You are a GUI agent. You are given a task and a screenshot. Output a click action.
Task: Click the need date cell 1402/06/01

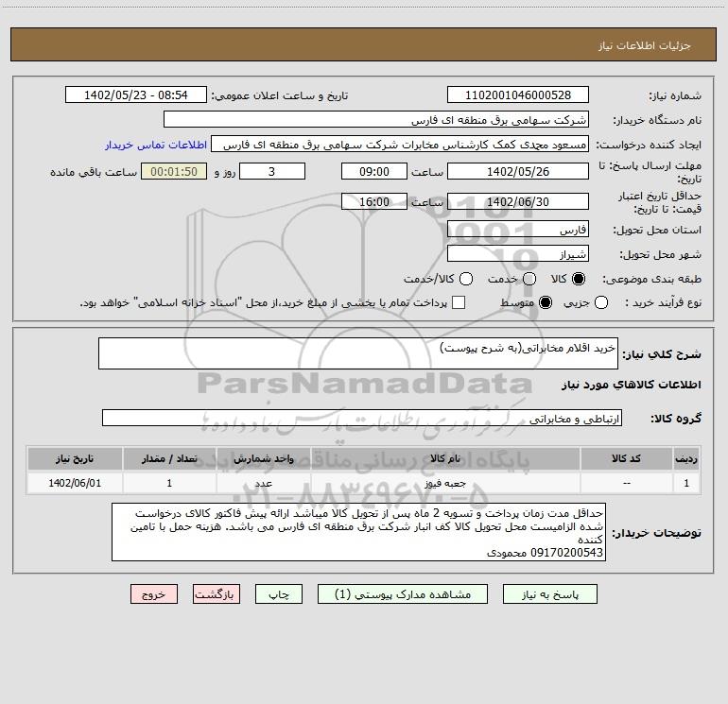point(75,483)
